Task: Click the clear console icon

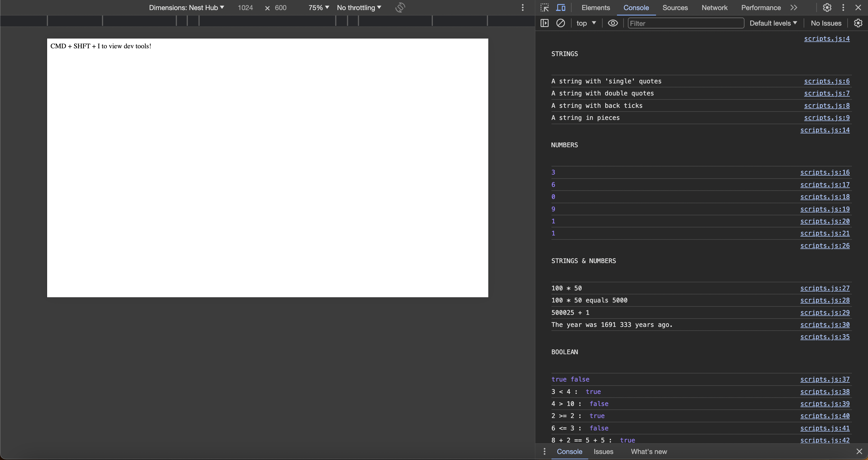Action: click(x=560, y=23)
